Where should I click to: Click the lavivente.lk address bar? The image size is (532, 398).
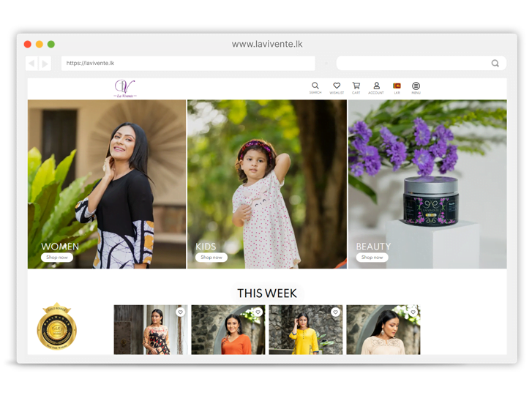(187, 64)
